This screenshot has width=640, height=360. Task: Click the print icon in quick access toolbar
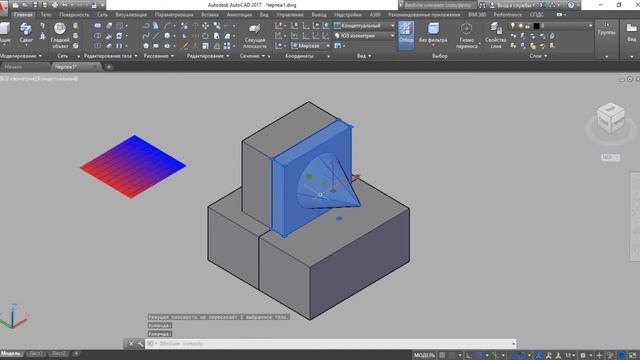pos(55,5)
